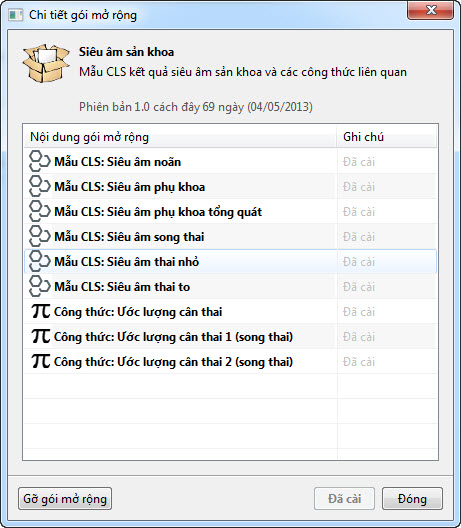Viewport: 461px width, 528px height.
Task: Click pi icon beside Ước lượng cân thai
Action: [x=41, y=311]
